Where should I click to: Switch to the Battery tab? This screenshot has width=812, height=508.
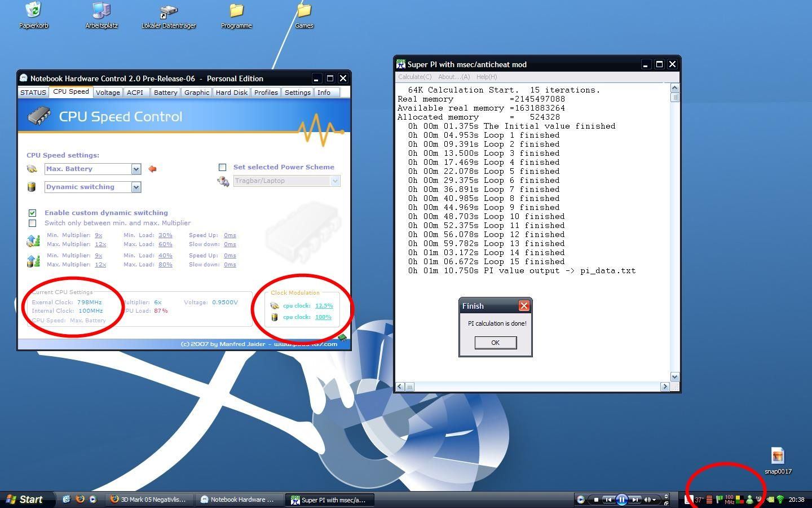165,93
